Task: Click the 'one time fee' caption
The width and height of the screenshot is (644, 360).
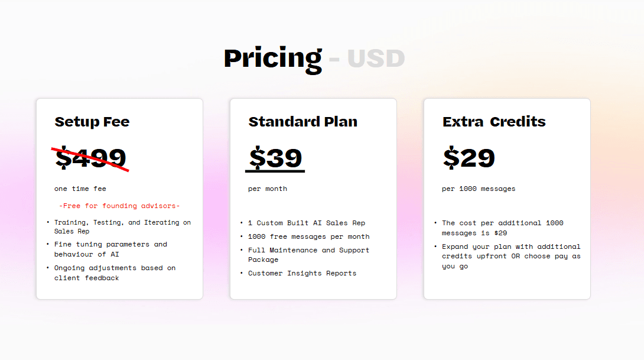Action: (80, 189)
